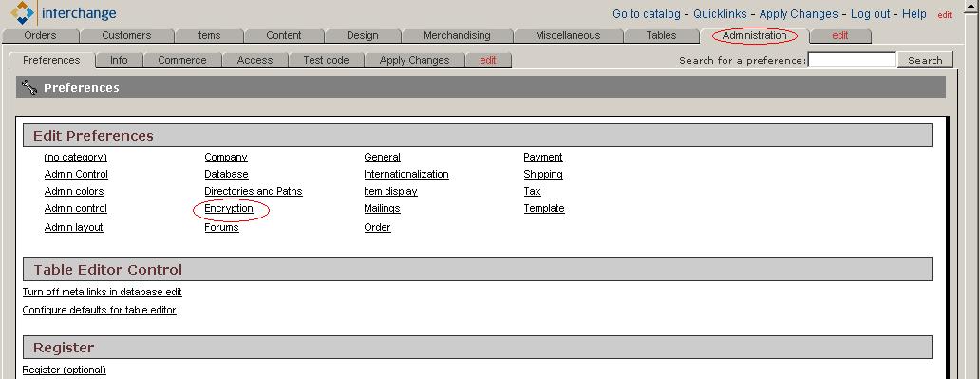Open the Access sub-tab
Screen dimensions: 980x379
[255, 60]
